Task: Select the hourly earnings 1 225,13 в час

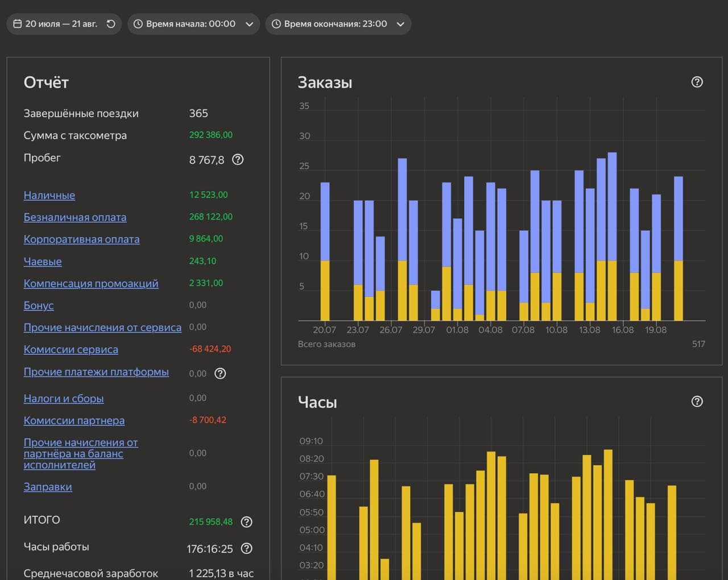Action: [x=221, y=573]
